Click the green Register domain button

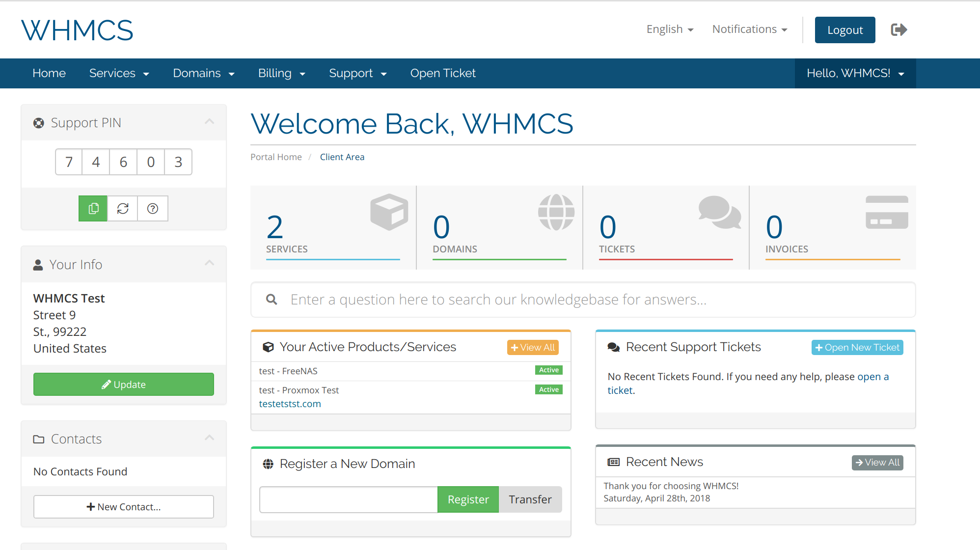pos(467,499)
